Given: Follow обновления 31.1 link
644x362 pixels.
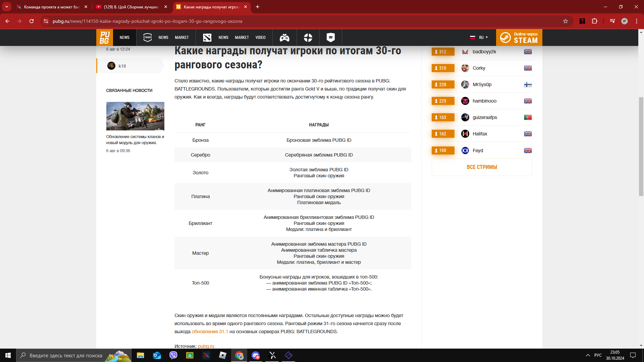Looking at the screenshot, I should click(x=210, y=331).
